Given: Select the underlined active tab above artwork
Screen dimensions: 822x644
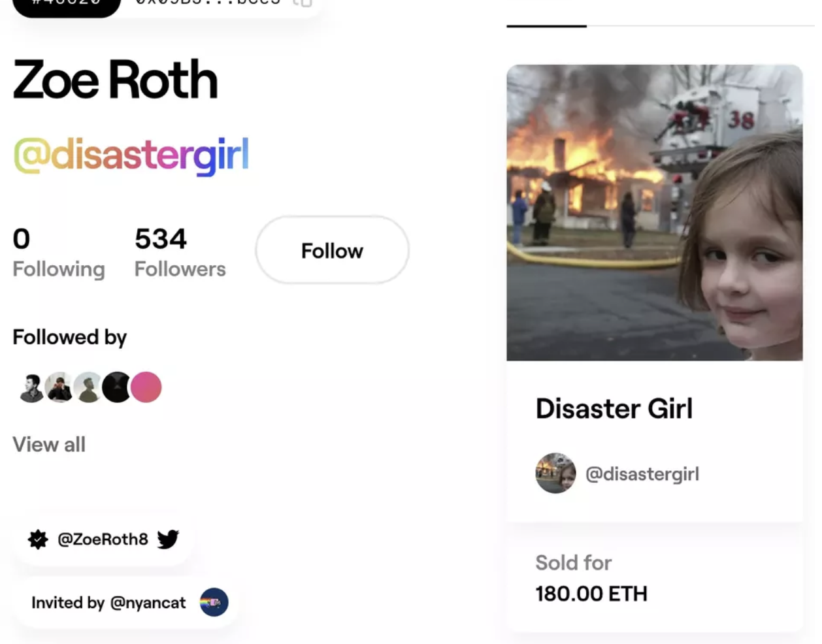Looking at the screenshot, I should coord(546,25).
